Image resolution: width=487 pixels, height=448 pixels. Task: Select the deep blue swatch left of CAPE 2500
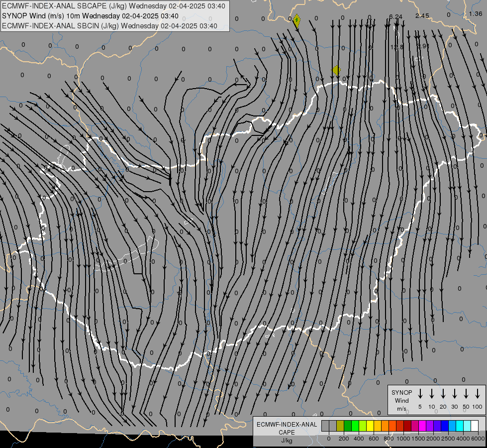tap(445, 426)
